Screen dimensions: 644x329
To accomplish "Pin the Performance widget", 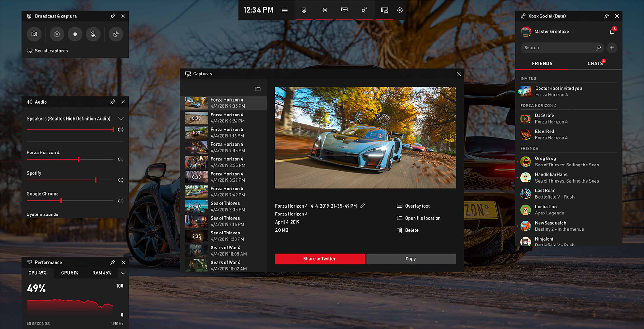I will (x=112, y=262).
